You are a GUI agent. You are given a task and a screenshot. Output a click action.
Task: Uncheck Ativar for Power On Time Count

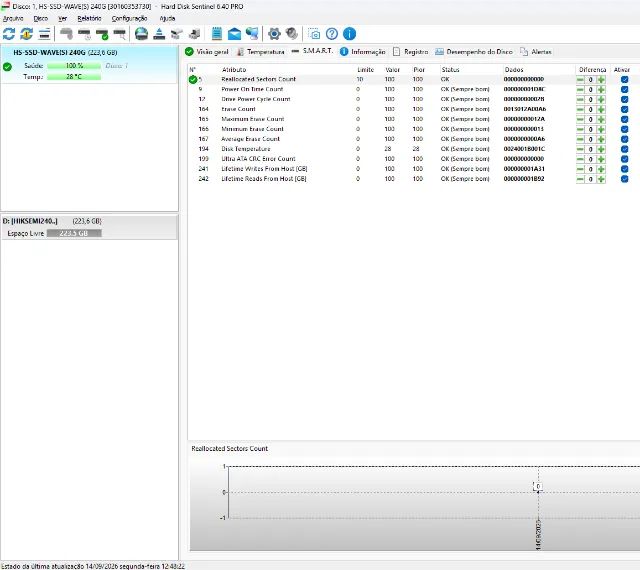(624, 89)
